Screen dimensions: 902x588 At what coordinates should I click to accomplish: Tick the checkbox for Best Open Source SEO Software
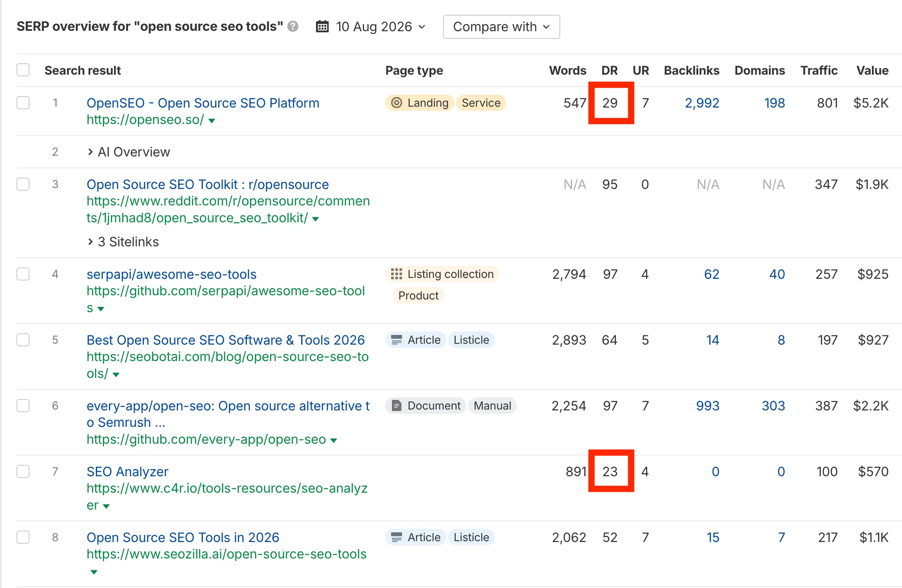(x=23, y=340)
